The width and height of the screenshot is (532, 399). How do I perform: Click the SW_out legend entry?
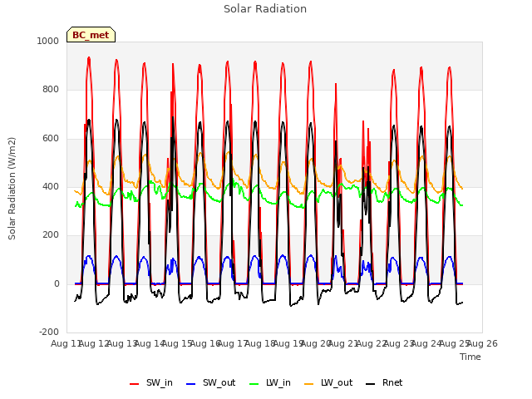(210, 382)
